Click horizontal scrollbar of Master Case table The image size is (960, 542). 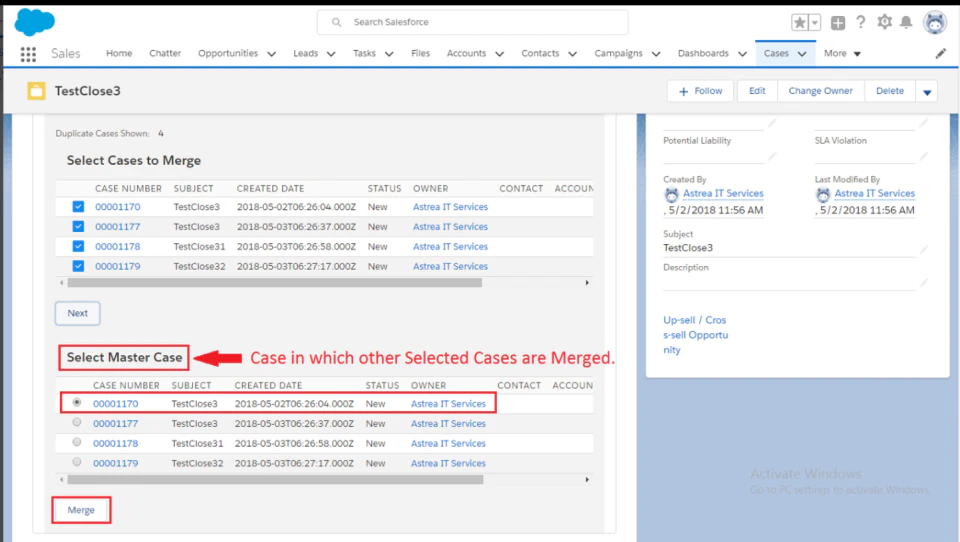point(276,480)
